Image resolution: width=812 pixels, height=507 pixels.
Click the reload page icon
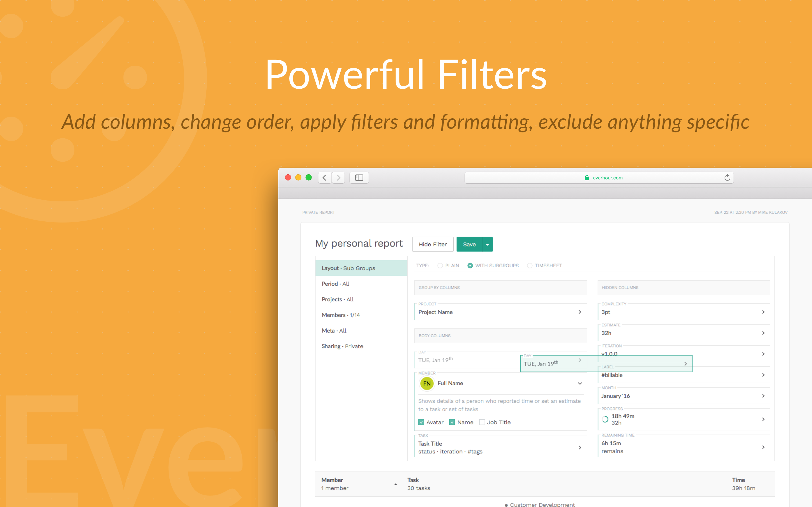(727, 178)
